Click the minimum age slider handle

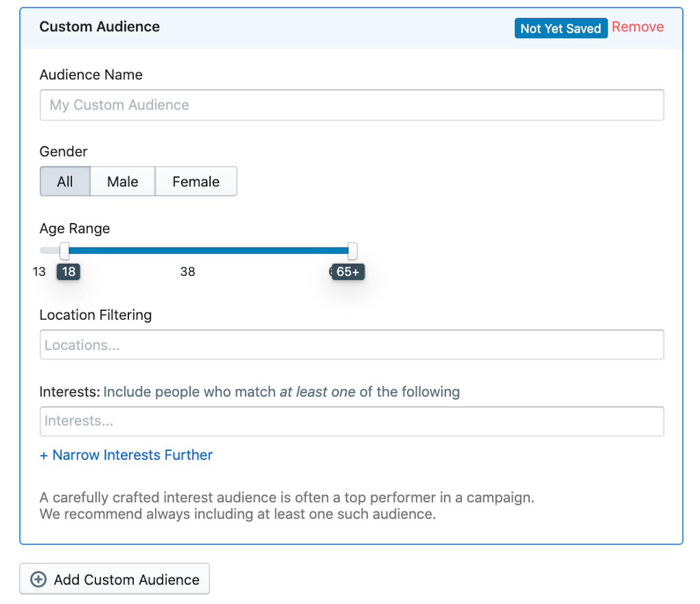pyautogui.click(x=64, y=251)
